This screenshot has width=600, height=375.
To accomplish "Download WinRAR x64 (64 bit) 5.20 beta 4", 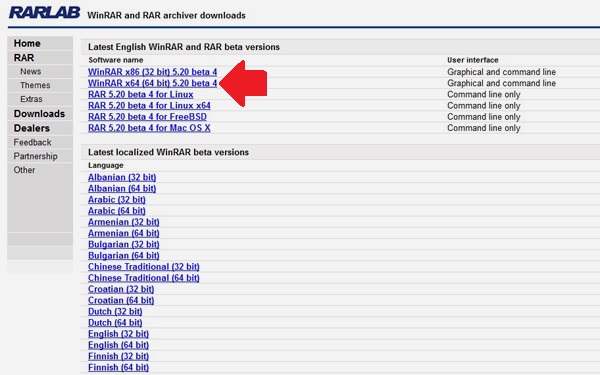I will [152, 83].
